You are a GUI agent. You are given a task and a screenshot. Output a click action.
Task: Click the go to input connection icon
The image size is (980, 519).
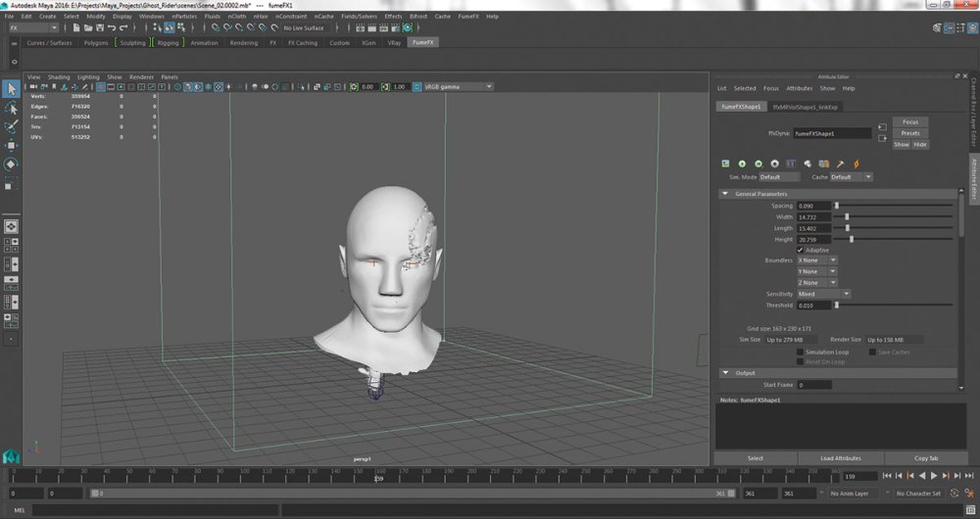[882, 127]
